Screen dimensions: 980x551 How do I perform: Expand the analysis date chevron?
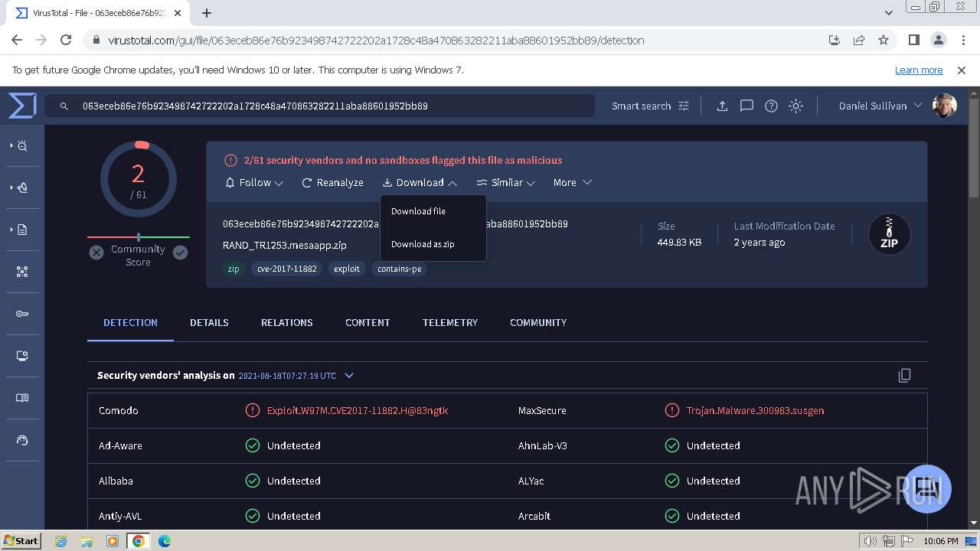pos(349,375)
